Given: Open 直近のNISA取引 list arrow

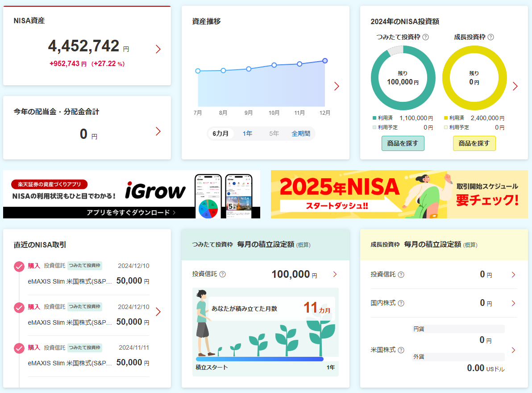Looking at the screenshot, I should coord(158,312).
